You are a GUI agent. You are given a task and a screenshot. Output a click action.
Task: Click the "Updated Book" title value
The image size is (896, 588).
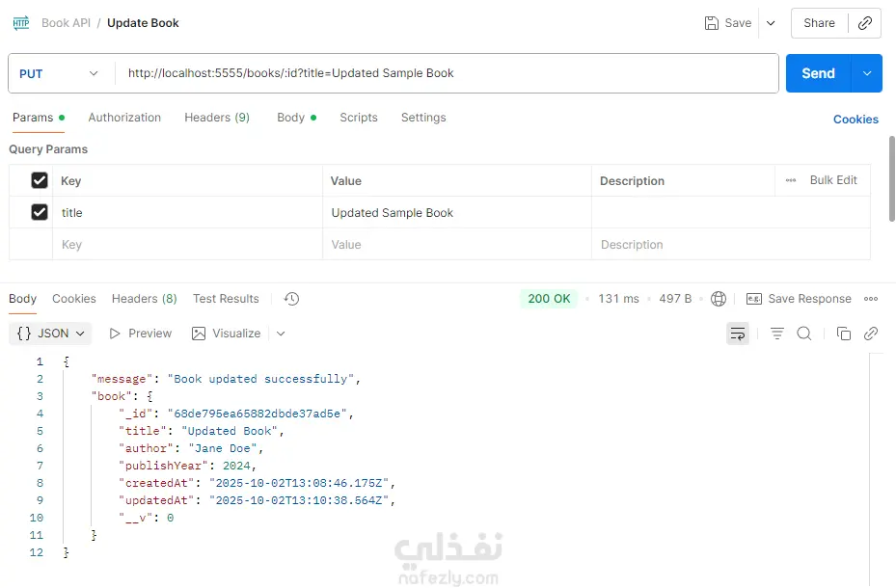tap(230, 431)
